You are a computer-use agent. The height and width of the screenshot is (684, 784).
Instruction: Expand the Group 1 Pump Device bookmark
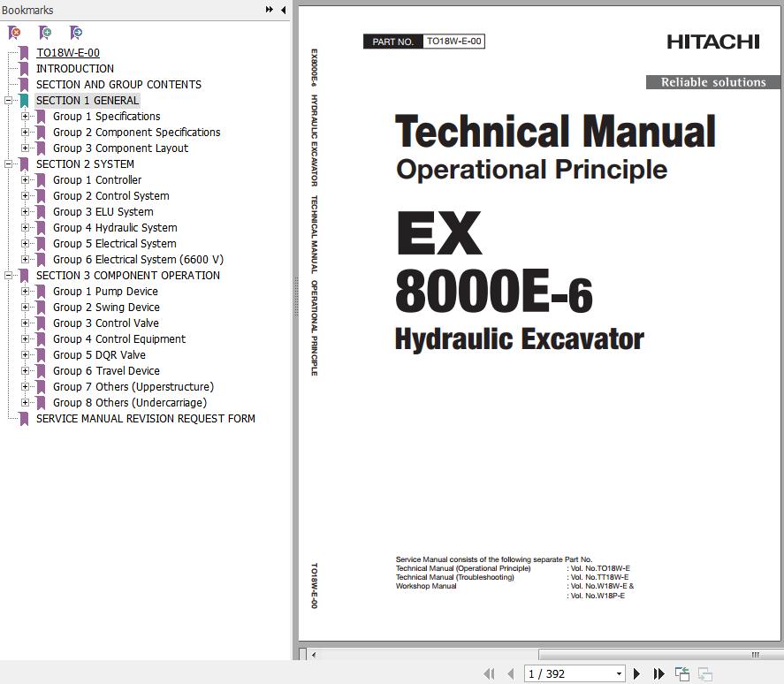26,292
